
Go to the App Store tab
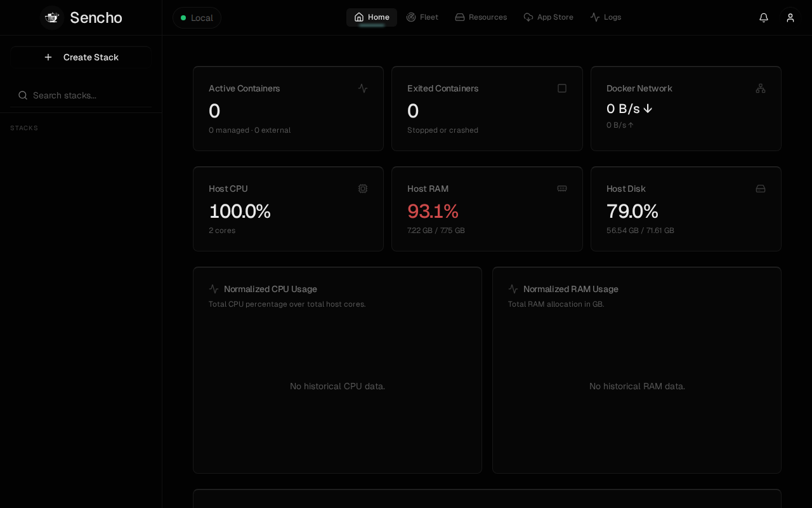pyautogui.click(x=549, y=17)
